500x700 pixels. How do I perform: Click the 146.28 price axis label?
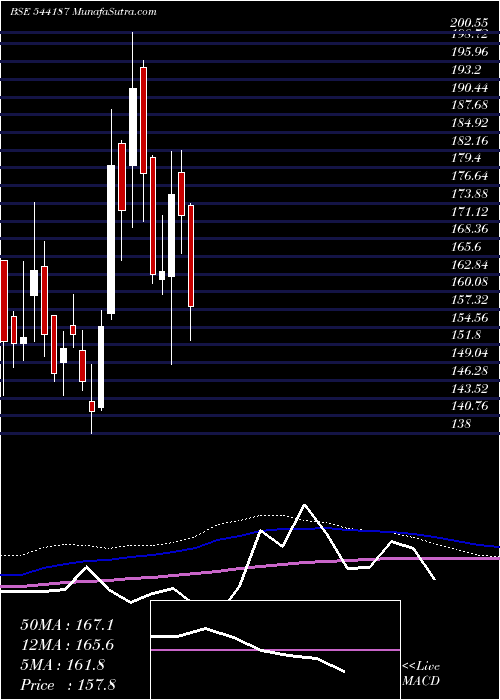point(469,371)
